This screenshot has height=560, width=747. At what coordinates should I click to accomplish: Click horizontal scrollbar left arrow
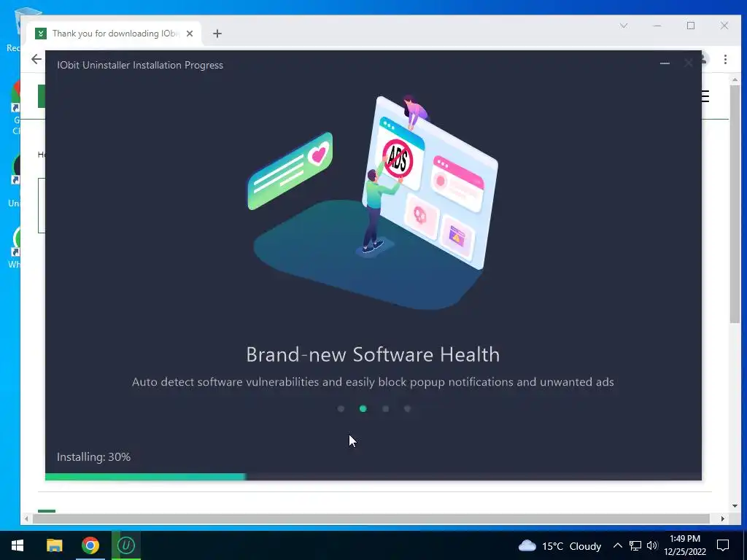[26, 518]
